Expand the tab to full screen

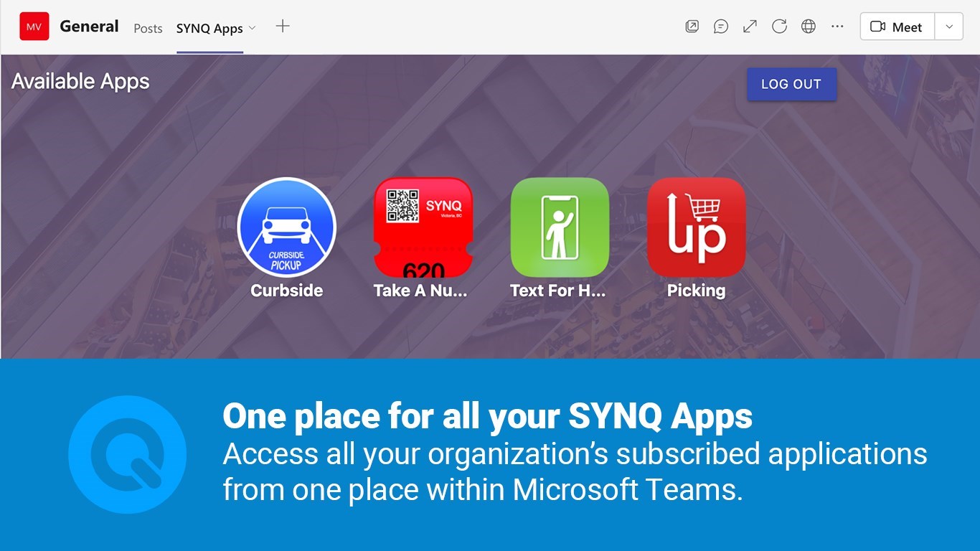pos(750,27)
